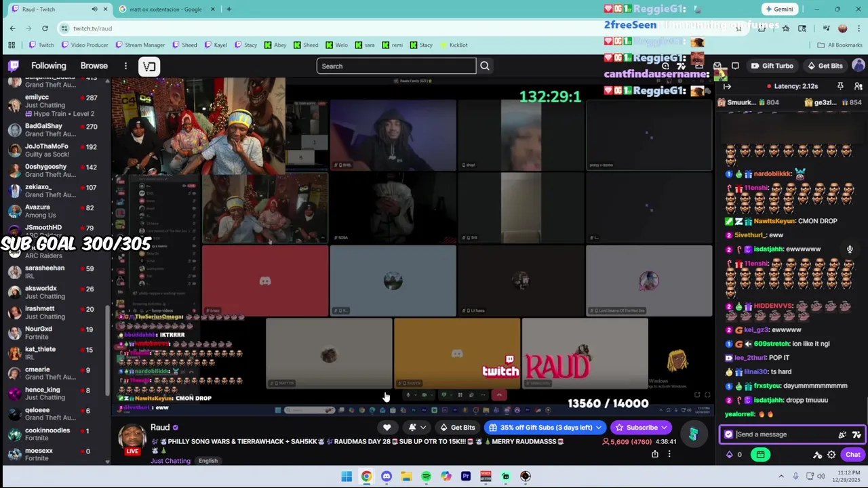This screenshot has width=868, height=488.
Task: Open the chat identity badge in message box
Action: click(728, 434)
